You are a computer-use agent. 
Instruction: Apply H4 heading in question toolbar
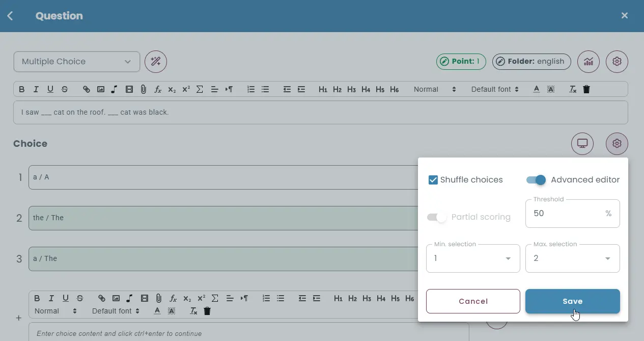pos(366,89)
